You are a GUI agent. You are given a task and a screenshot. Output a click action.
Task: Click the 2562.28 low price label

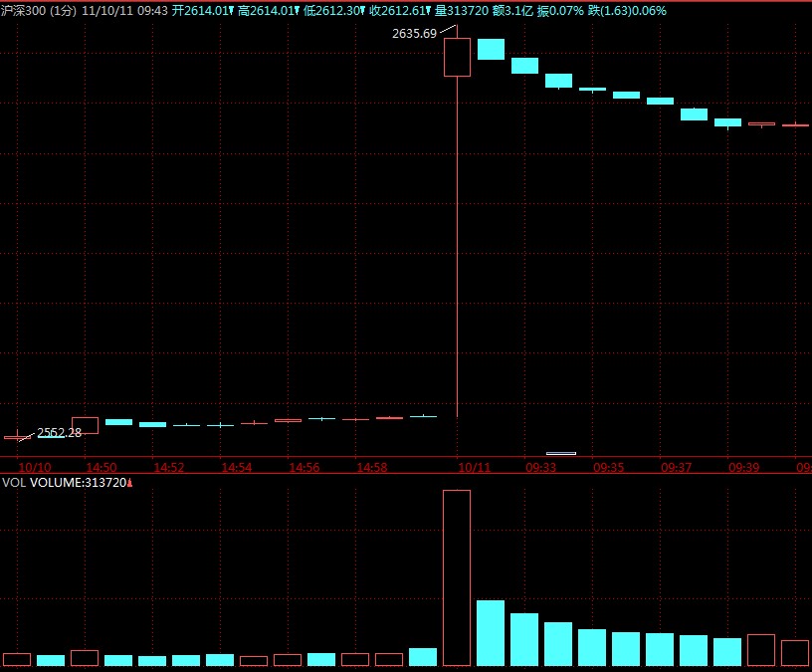59,433
